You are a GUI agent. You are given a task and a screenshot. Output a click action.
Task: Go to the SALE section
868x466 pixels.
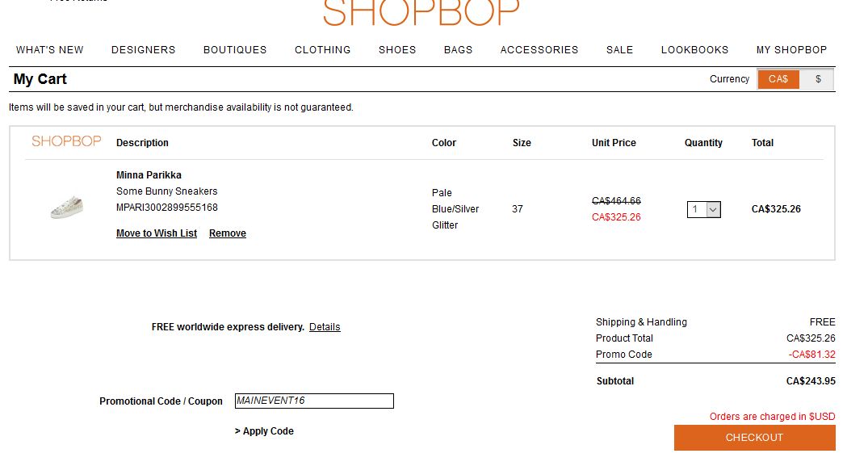click(619, 50)
